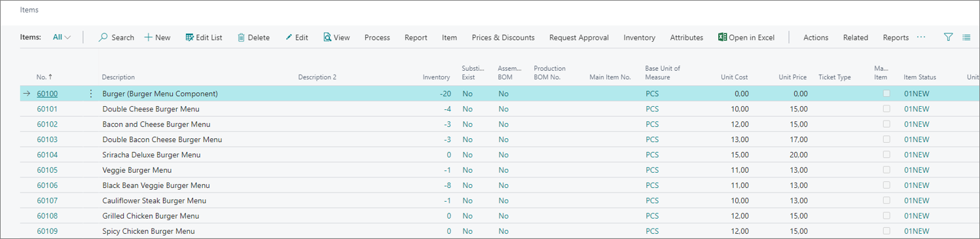The width and height of the screenshot is (980, 239).
Task: Select 'Sriracha Deluxe Burger Menu' description
Action: pyautogui.click(x=151, y=155)
